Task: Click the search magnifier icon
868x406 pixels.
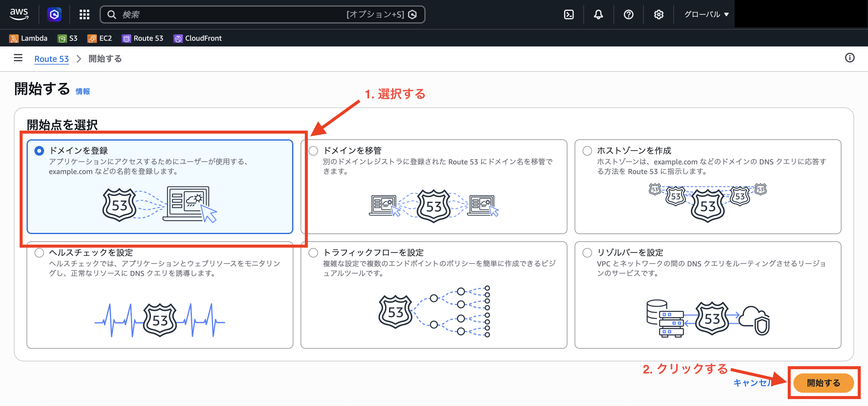Action: click(112, 14)
